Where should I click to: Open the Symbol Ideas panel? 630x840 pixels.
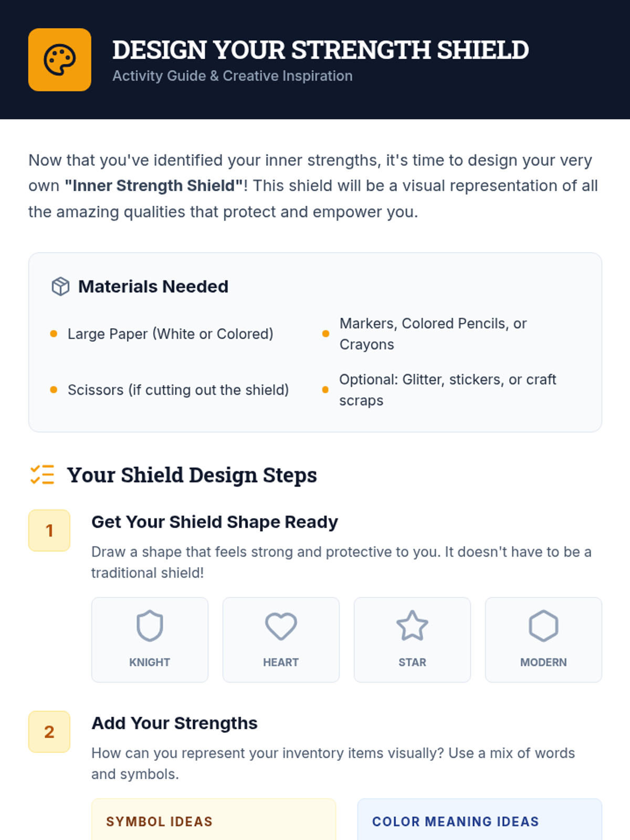pos(214,820)
